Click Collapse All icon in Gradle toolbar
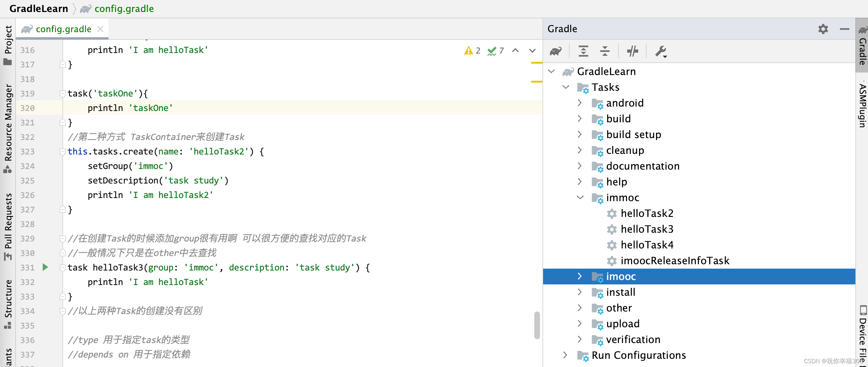 (605, 51)
